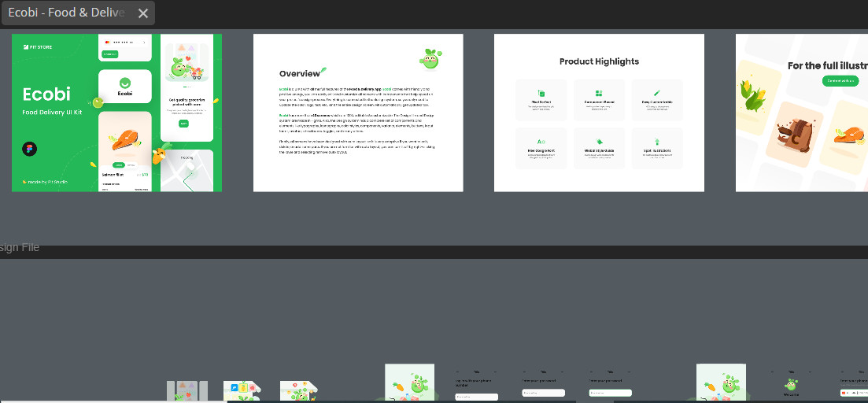The image size is (868, 403).
Task: Select the Overview heading
Action: [300, 74]
